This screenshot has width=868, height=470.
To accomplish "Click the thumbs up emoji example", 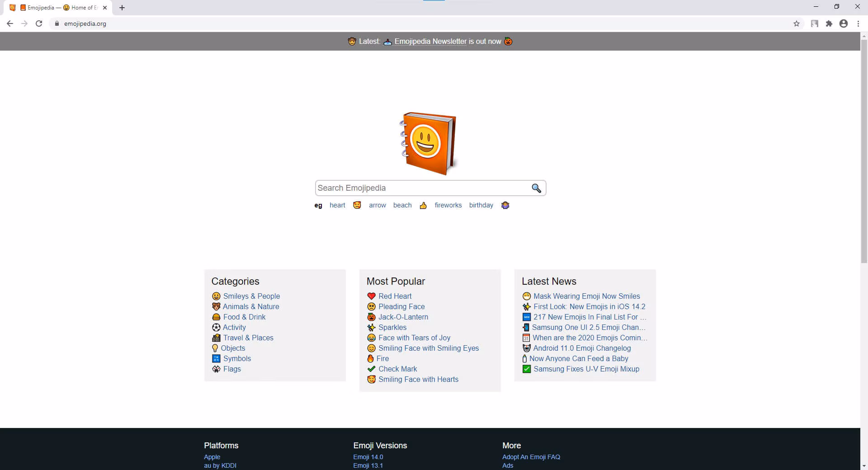I will click(423, 206).
